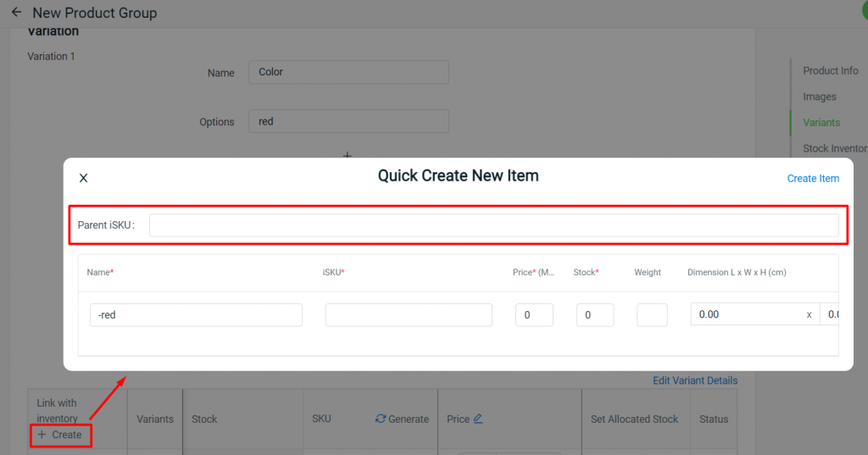Click the Create Item link
This screenshot has width=868, height=455.
[813, 178]
